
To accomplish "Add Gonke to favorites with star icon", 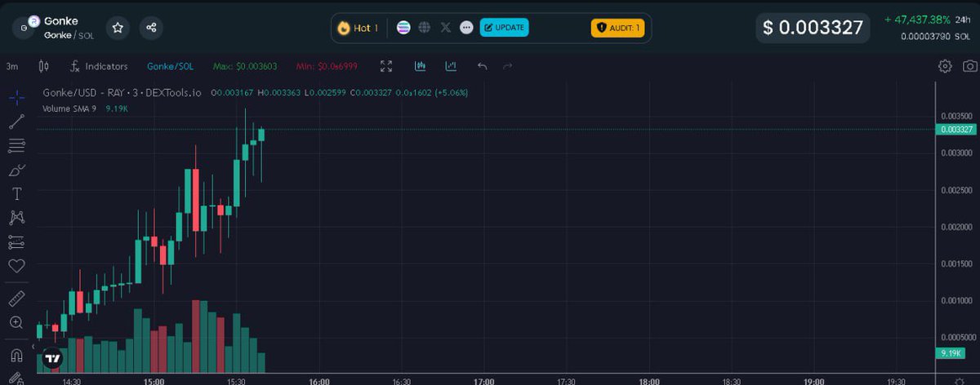I will pyautogui.click(x=118, y=28).
